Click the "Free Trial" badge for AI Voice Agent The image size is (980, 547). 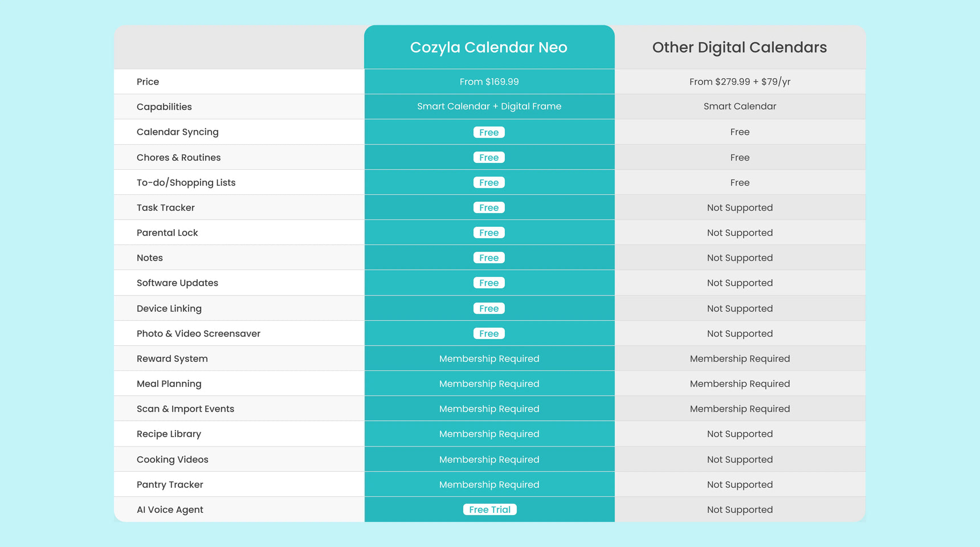pos(490,509)
